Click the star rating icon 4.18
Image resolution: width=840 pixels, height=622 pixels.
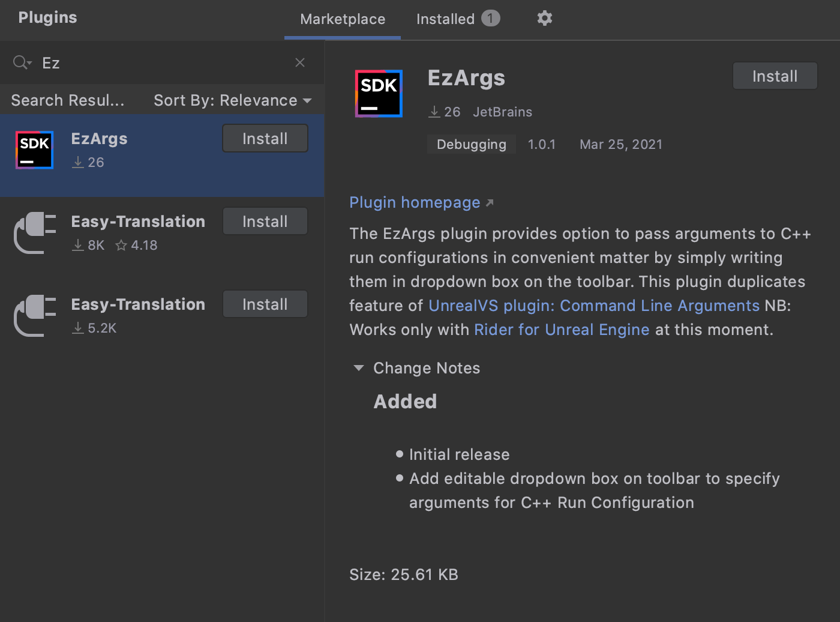(x=121, y=245)
